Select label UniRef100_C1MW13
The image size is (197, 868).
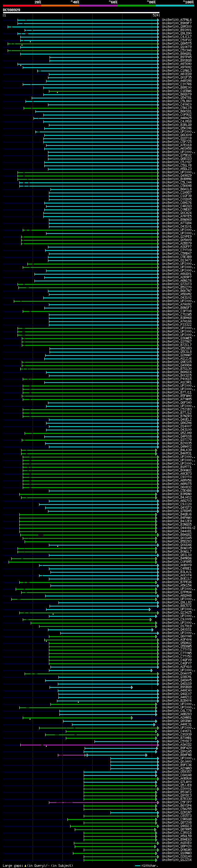pyautogui.click(x=176, y=71)
